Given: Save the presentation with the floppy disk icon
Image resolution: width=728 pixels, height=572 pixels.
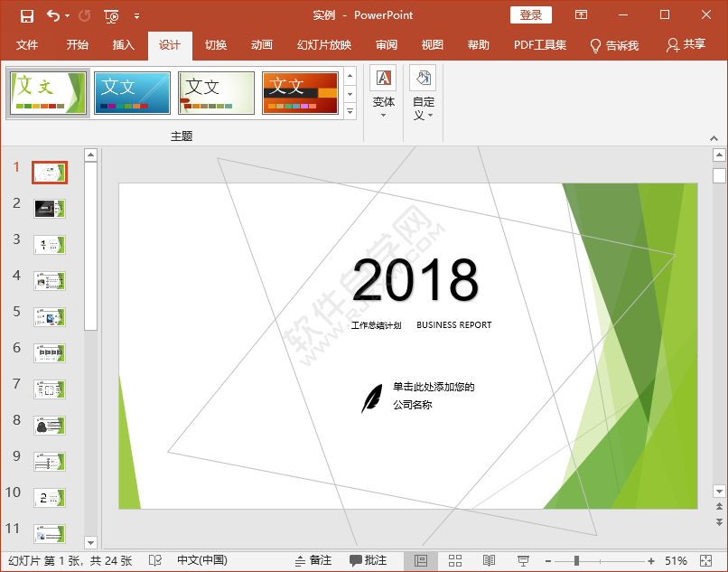Looking at the screenshot, I should 27,15.
